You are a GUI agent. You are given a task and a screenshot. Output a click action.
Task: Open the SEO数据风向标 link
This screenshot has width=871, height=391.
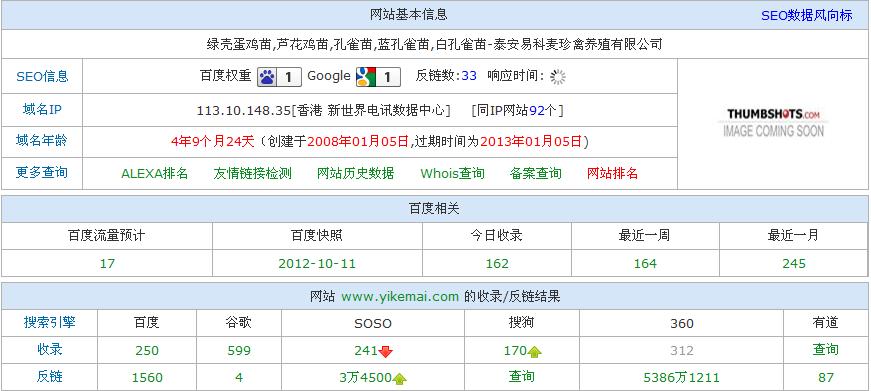(807, 16)
